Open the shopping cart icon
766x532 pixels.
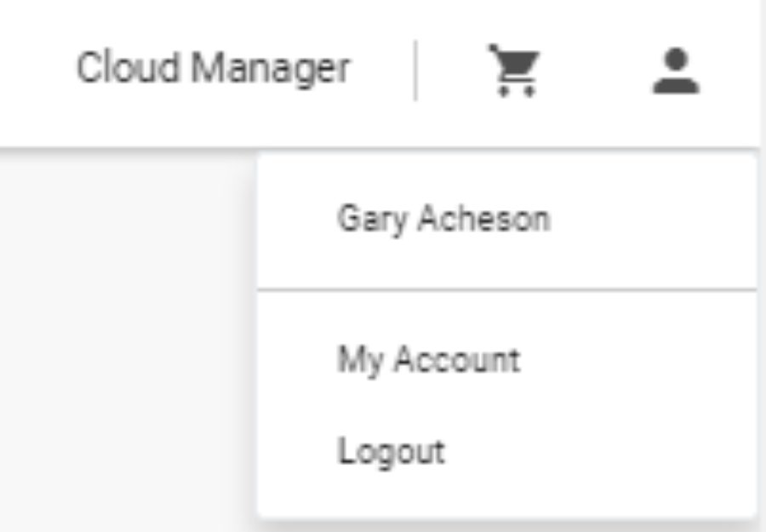pyautogui.click(x=515, y=71)
